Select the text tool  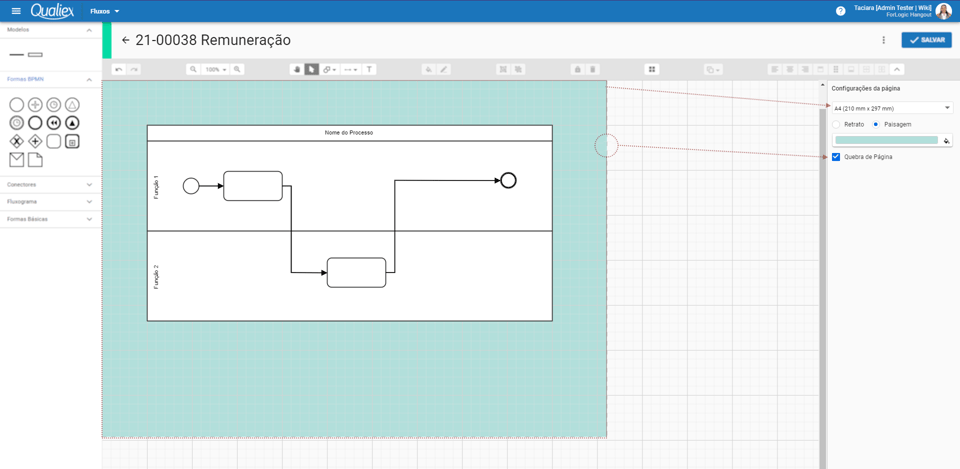(x=369, y=70)
